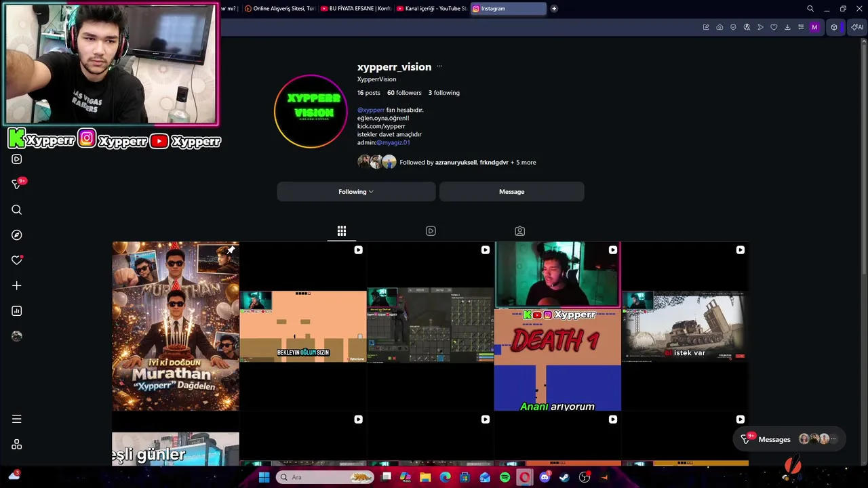
Task: Open the post with eşli günler caption
Action: click(x=176, y=439)
